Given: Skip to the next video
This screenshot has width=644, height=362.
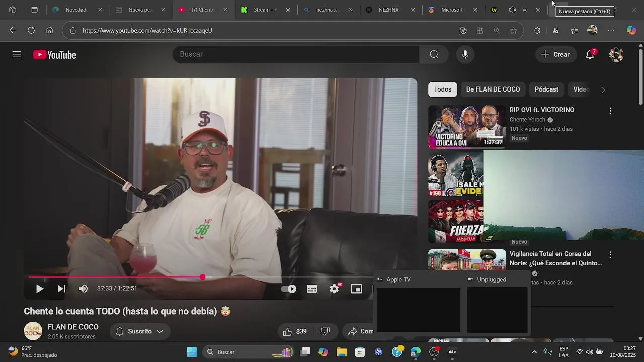Looking at the screenshot, I should 61,289.
